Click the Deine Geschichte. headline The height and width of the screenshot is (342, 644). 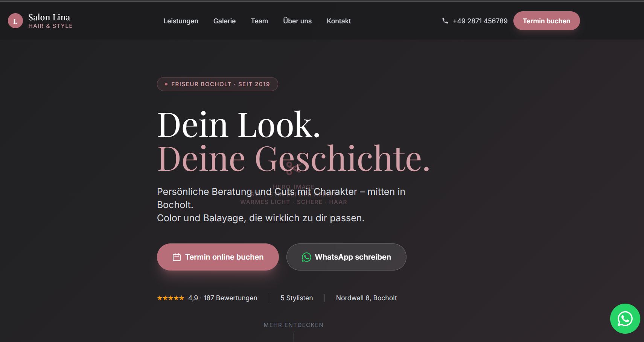tap(294, 158)
